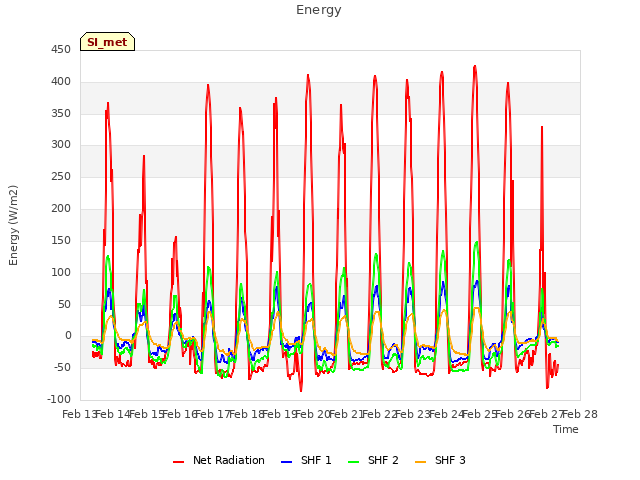The width and height of the screenshot is (640, 480).
Task: Click the blue SHF 1 legend swatch
Action: coord(287,462)
